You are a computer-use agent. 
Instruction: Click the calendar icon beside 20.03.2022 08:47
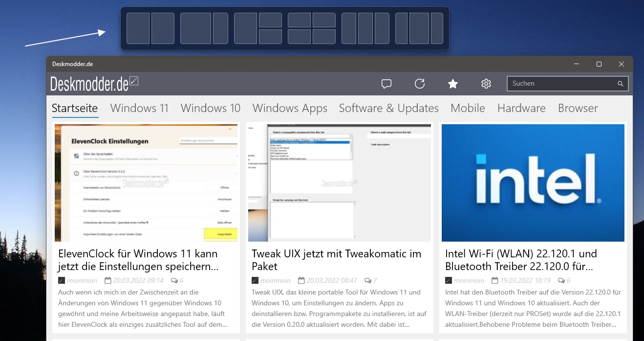[301, 281]
